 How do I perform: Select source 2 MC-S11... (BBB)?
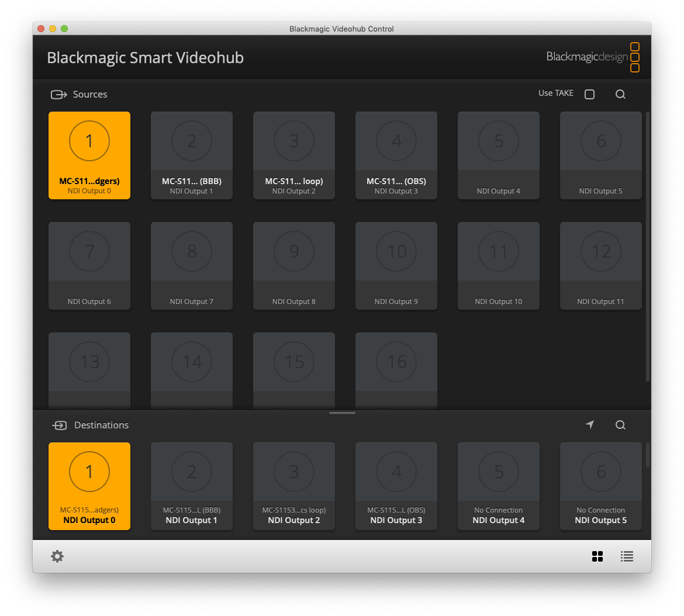[x=192, y=155]
